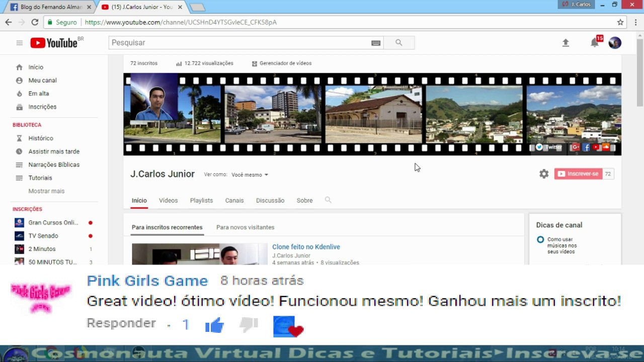The image size is (644, 362).
Task: Click the J.Carlos Junior link under the video
Action: (x=291, y=256)
